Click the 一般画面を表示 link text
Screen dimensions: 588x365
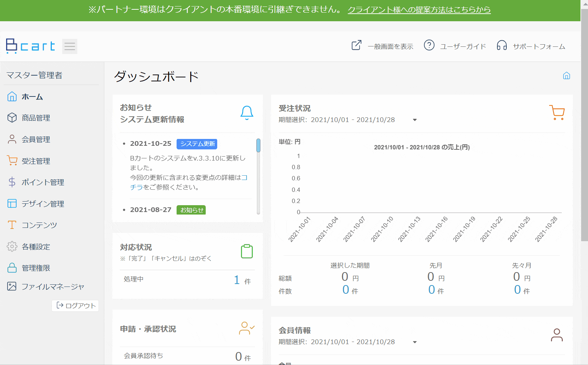[x=391, y=46]
